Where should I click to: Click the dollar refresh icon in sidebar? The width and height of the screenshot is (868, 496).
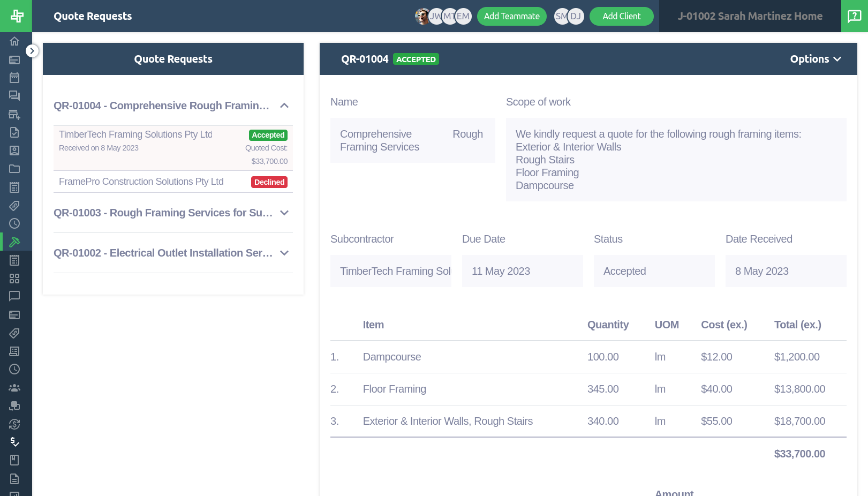coord(14,424)
